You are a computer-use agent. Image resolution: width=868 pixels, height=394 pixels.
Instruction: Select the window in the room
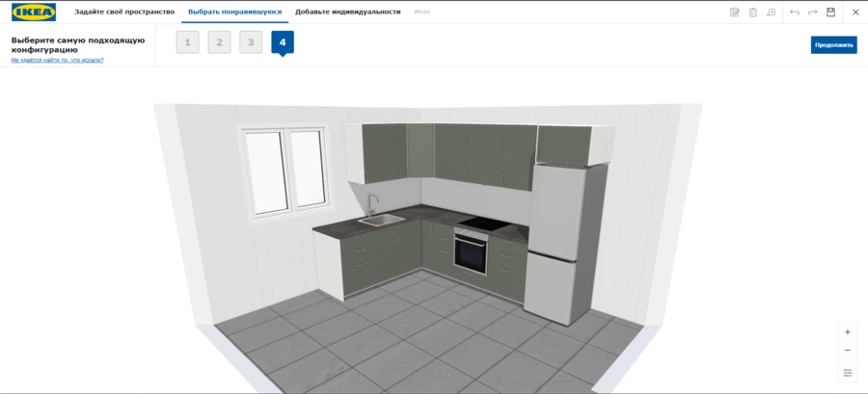click(x=285, y=171)
